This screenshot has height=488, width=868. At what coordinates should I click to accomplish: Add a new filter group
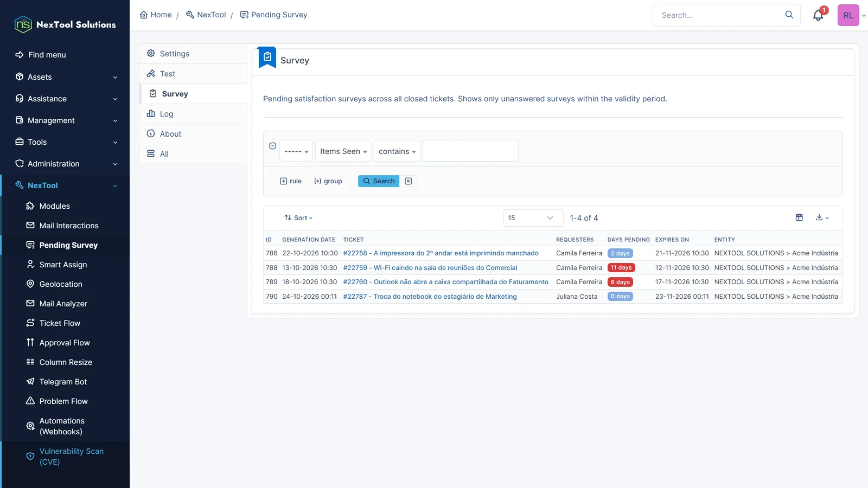pos(328,181)
